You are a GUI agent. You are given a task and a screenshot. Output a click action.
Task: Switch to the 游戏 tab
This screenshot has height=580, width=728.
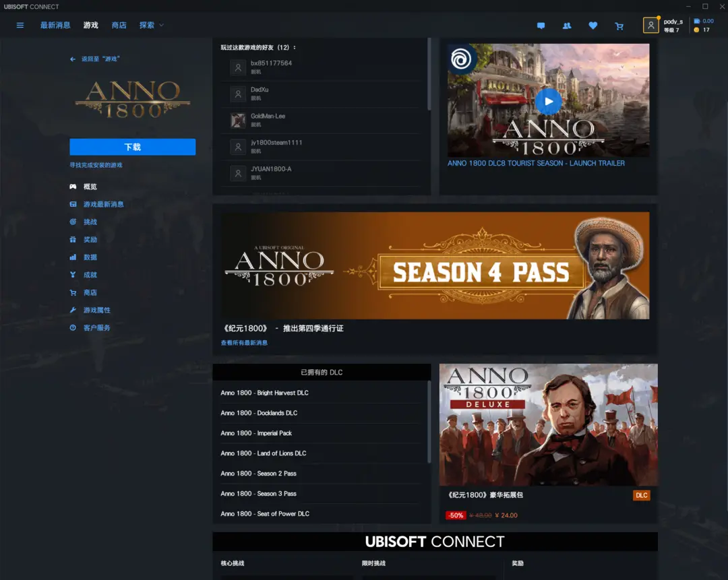tap(91, 25)
